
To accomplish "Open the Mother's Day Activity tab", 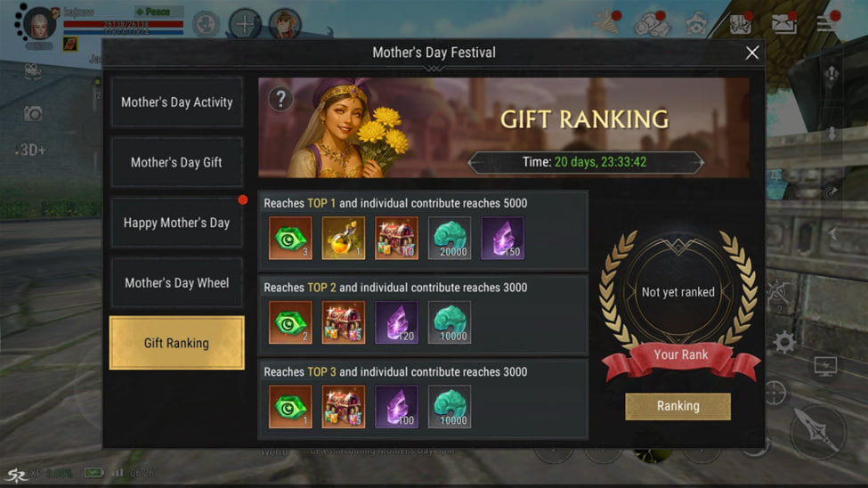I will coord(176,102).
